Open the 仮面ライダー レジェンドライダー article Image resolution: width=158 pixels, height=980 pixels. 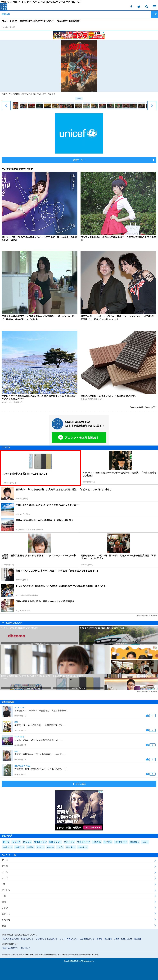(x=118, y=286)
